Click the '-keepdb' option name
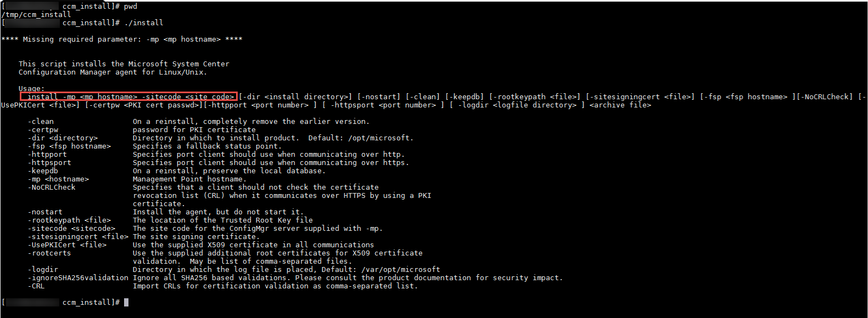Image resolution: width=868 pixels, height=318 pixels. pos(43,171)
